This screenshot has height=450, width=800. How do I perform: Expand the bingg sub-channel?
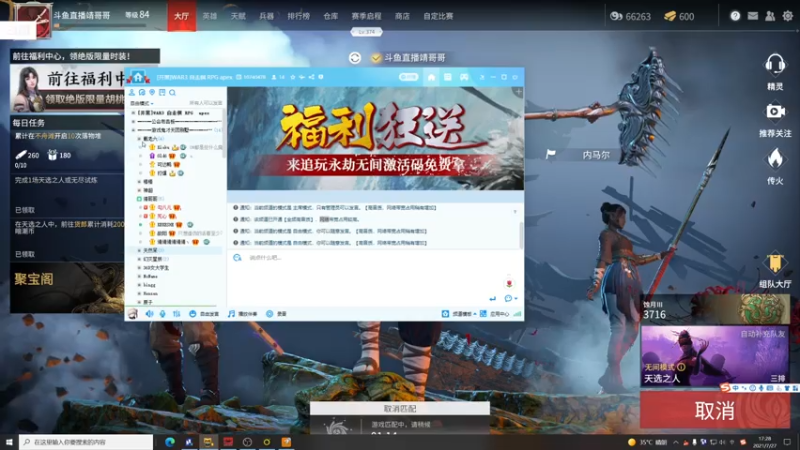tap(139, 285)
